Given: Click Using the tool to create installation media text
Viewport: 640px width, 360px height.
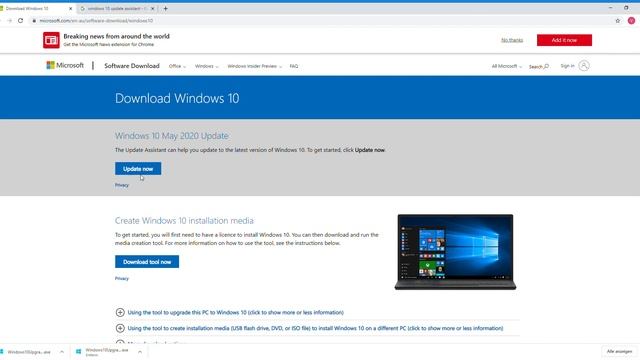Looking at the screenshot, I should (316, 328).
